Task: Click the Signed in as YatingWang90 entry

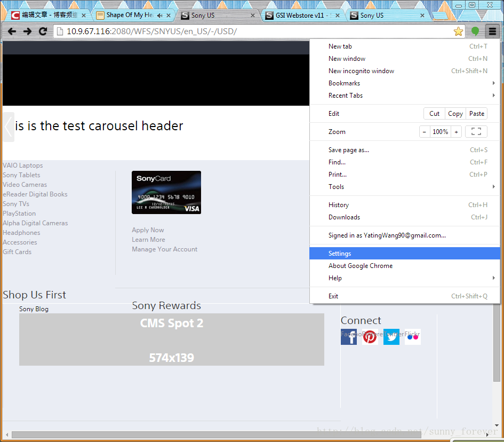Action: tap(404, 235)
